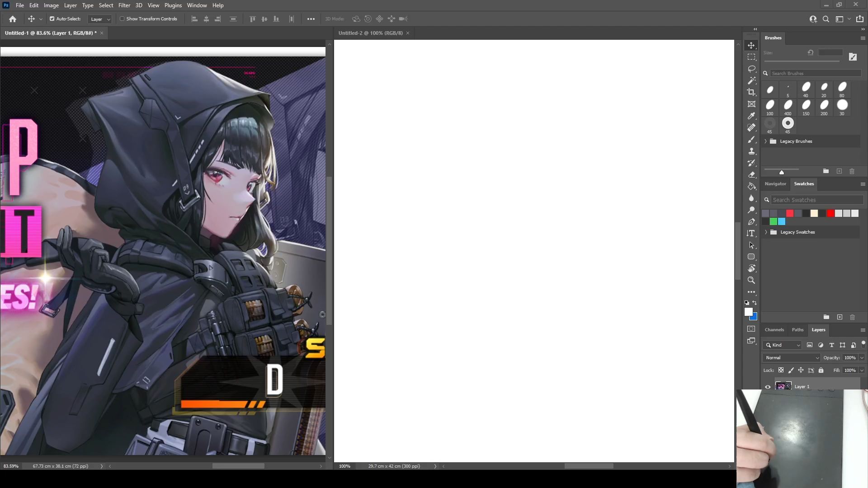This screenshot has height=488, width=868.
Task: Select the green swatch in Swatches panel
Action: point(774,221)
